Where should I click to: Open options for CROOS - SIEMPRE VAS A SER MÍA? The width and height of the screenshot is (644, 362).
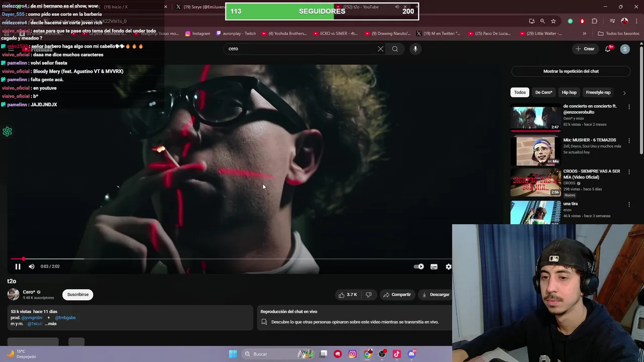[629, 171]
